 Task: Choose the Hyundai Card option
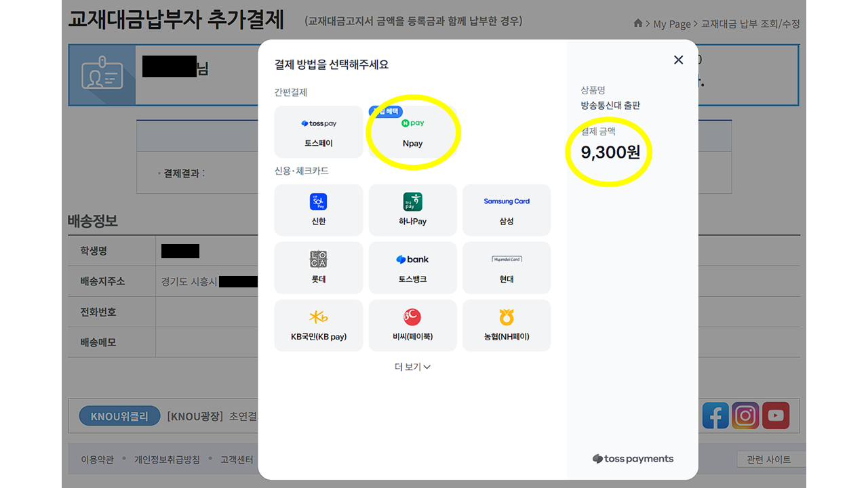(x=507, y=268)
